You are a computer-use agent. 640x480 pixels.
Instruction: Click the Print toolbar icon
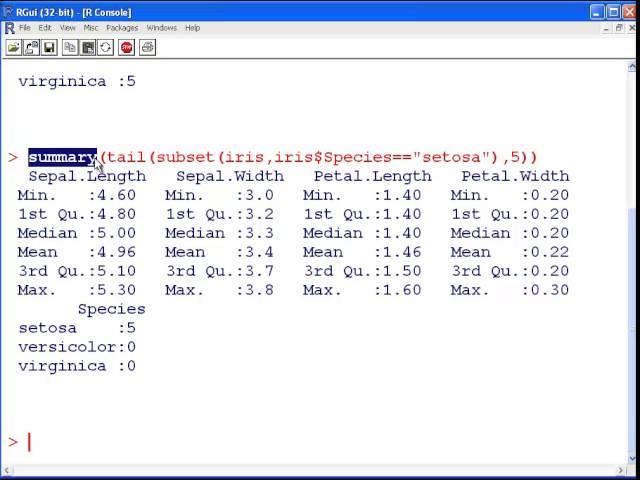147,48
